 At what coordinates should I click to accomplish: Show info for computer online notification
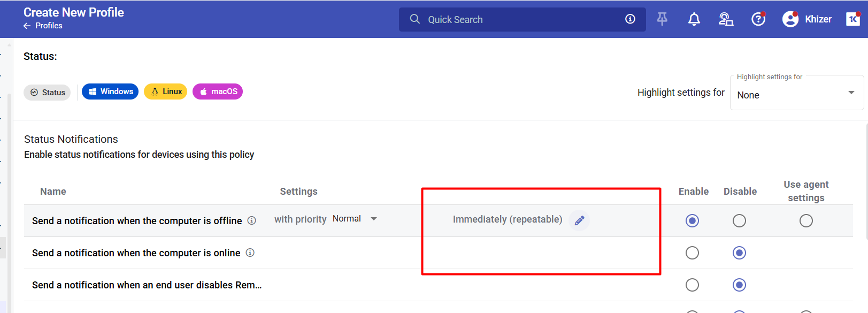[x=250, y=253]
